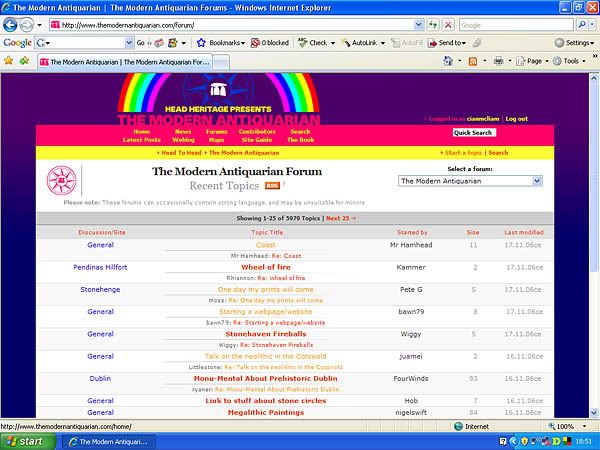Expand the Print icon dropdown arrow
Screen dimensions: 600x450
click(x=510, y=61)
